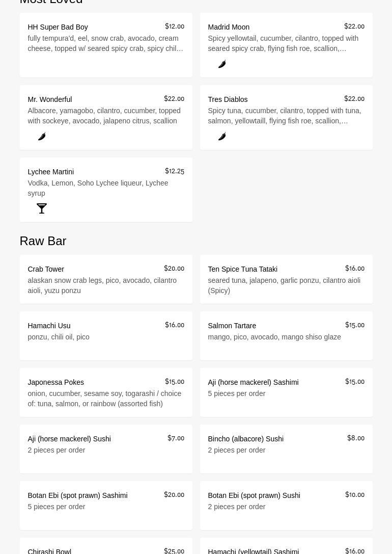Select the Madrid Moon roll title
This screenshot has height=554, width=392.
coord(229,27)
